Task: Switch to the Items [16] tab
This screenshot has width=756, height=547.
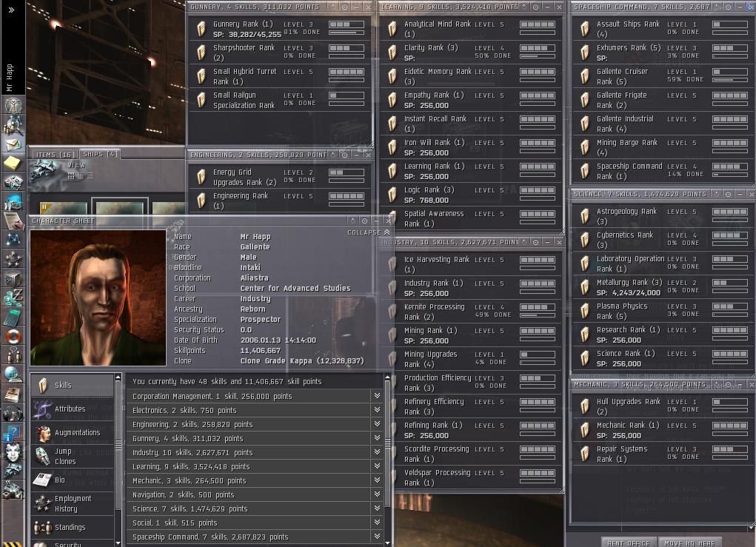Action: tap(55, 154)
